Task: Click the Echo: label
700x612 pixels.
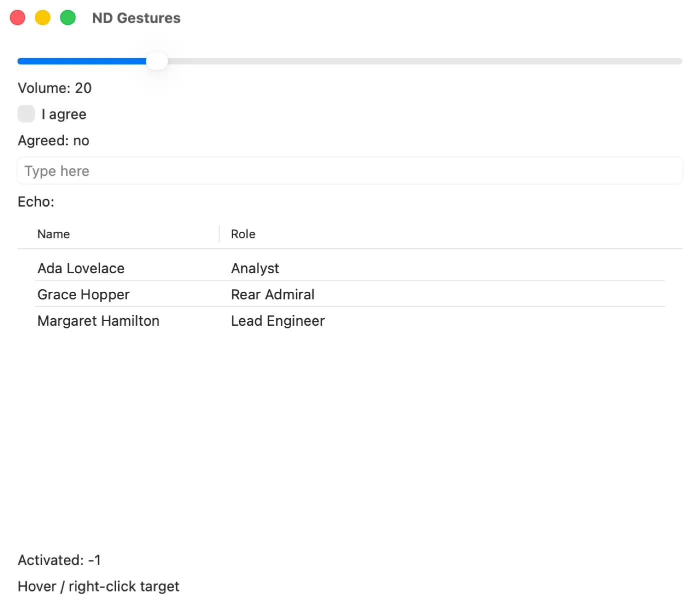Action: (x=36, y=202)
